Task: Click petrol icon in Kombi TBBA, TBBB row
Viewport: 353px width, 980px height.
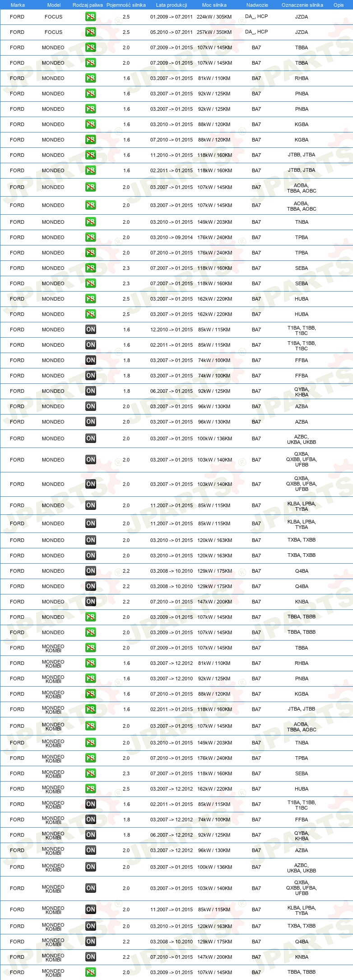Action: point(90,972)
